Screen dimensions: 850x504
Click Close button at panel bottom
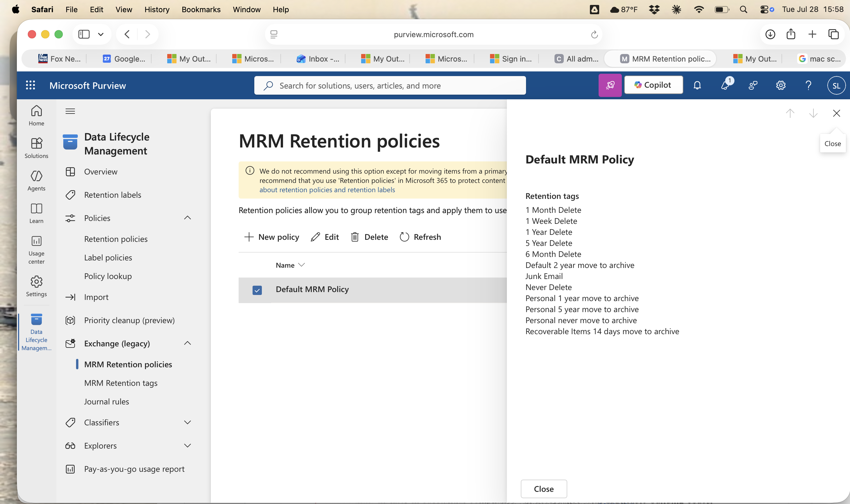tap(544, 489)
